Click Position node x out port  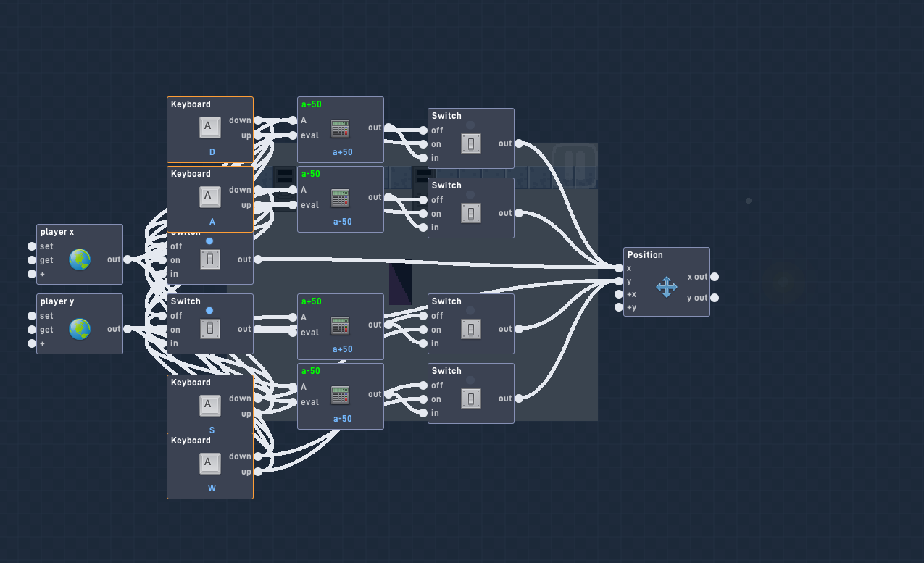pyautogui.click(x=715, y=277)
